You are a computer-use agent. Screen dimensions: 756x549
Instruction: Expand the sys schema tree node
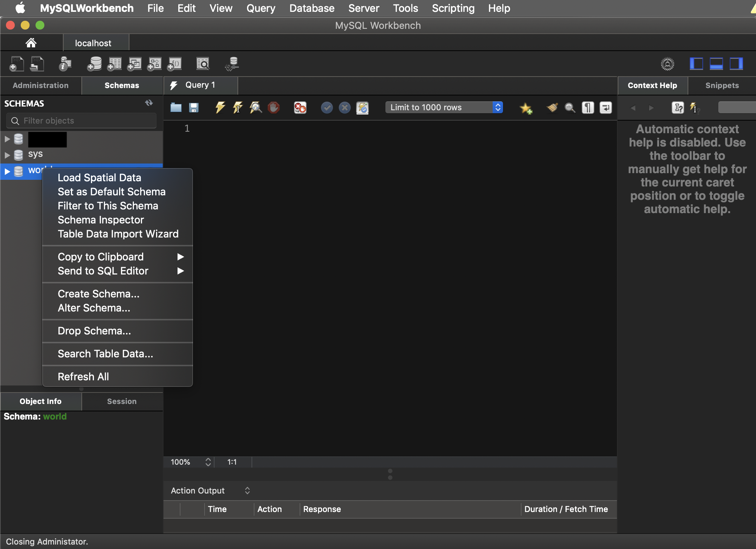[7, 155]
